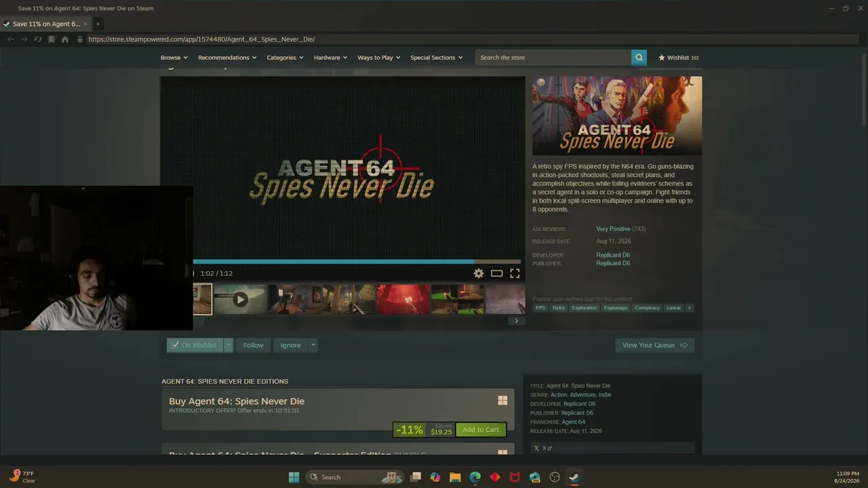Open the McAfee taskbar icon
Screen dimensions: 868x488
515,477
